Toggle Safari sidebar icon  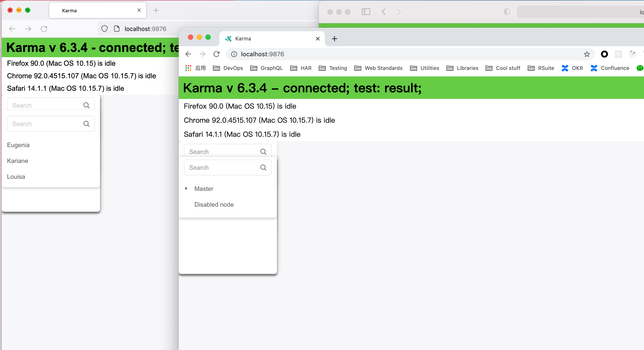pos(366,12)
